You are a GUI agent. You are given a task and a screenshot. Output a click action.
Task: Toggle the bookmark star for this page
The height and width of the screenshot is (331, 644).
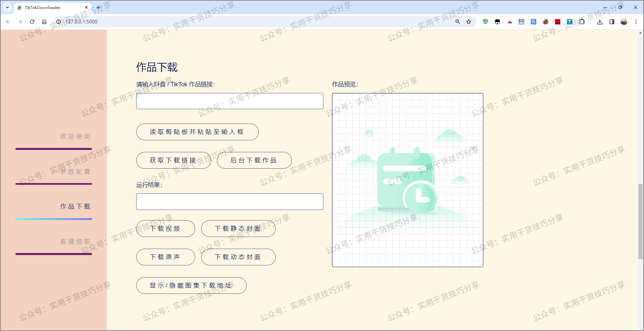(x=469, y=21)
